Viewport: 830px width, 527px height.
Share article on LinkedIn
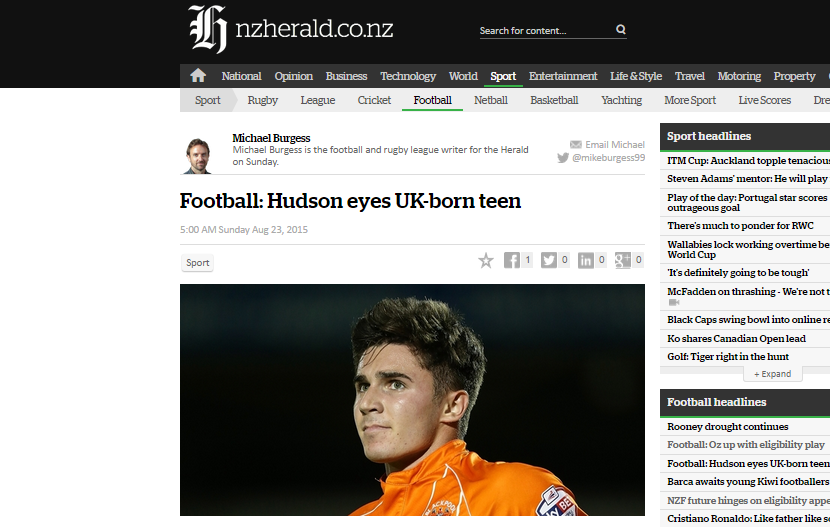(x=586, y=260)
